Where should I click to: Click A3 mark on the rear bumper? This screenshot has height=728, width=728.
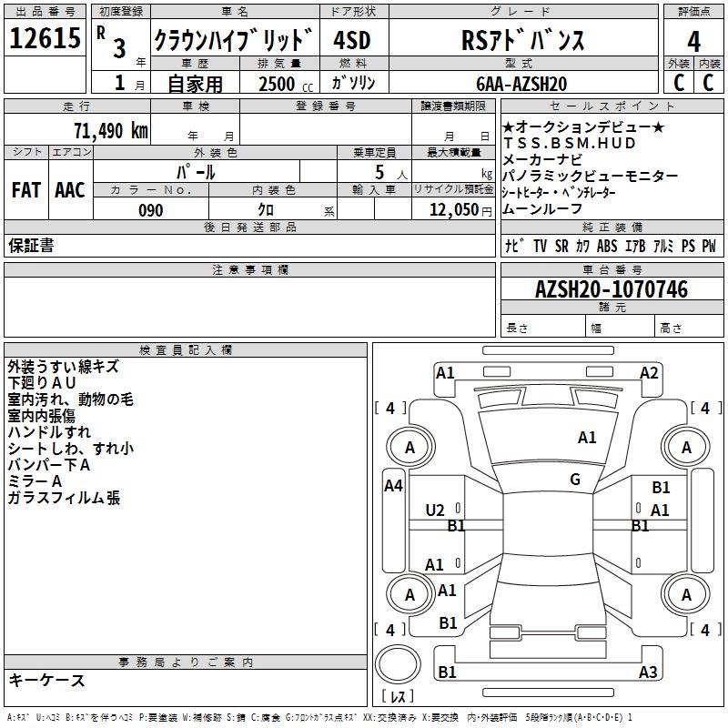(648, 672)
